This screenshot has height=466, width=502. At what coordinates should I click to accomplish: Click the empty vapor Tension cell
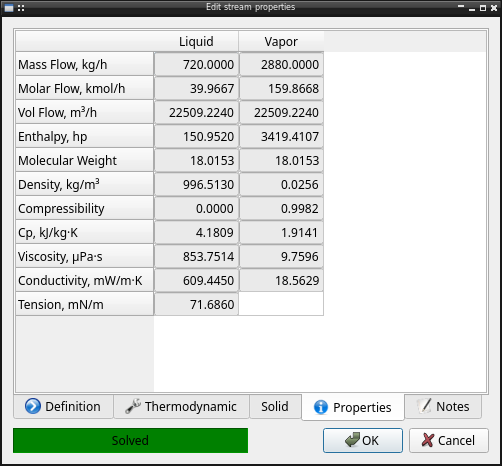pos(281,304)
